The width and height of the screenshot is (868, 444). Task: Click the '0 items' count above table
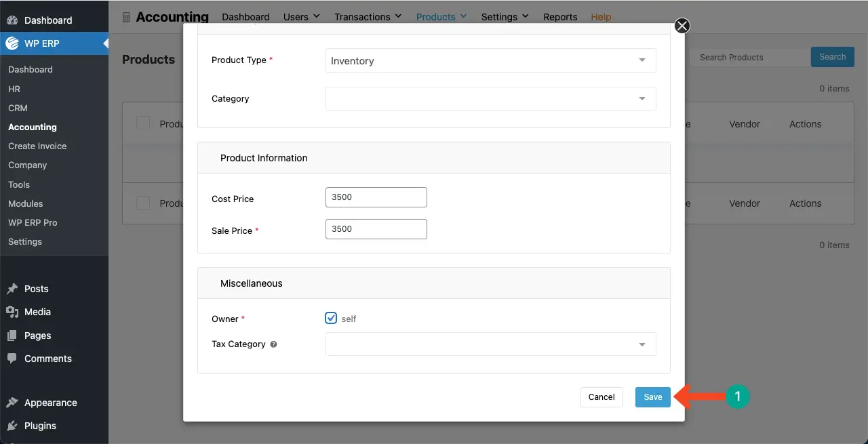pyautogui.click(x=834, y=88)
